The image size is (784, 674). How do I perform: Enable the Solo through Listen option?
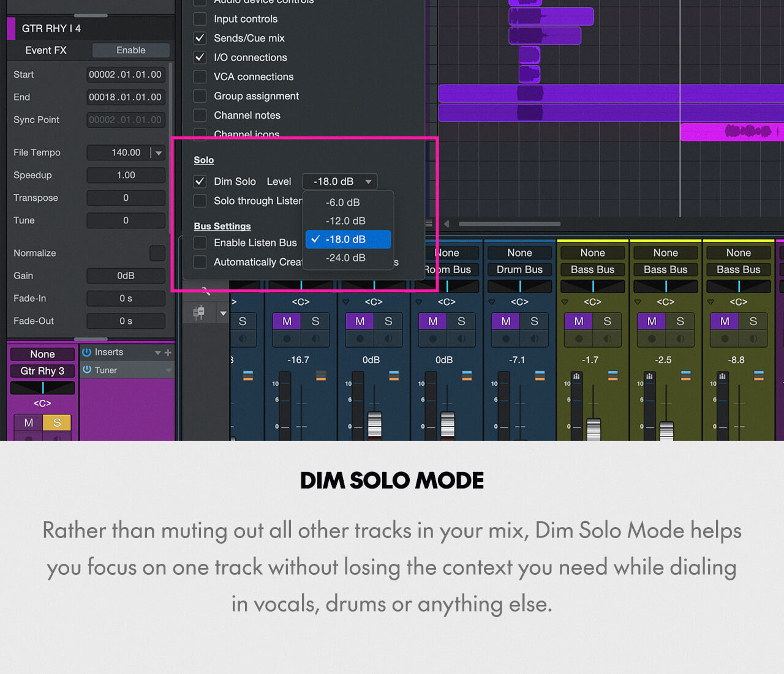(200, 201)
